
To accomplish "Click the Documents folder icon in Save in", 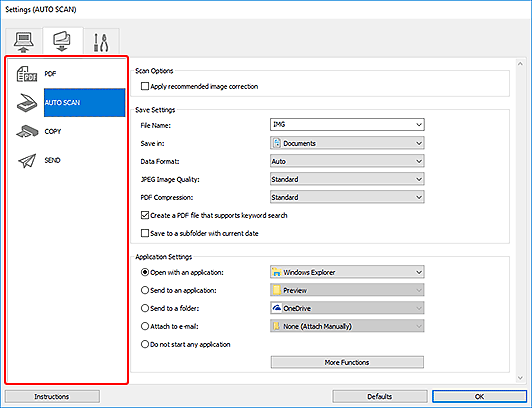I will click(277, 143).
